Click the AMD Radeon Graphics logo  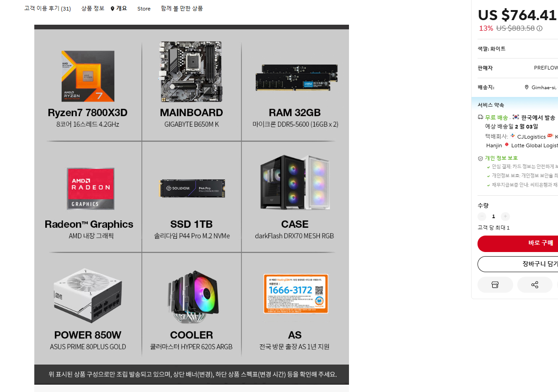click(91, 188)
